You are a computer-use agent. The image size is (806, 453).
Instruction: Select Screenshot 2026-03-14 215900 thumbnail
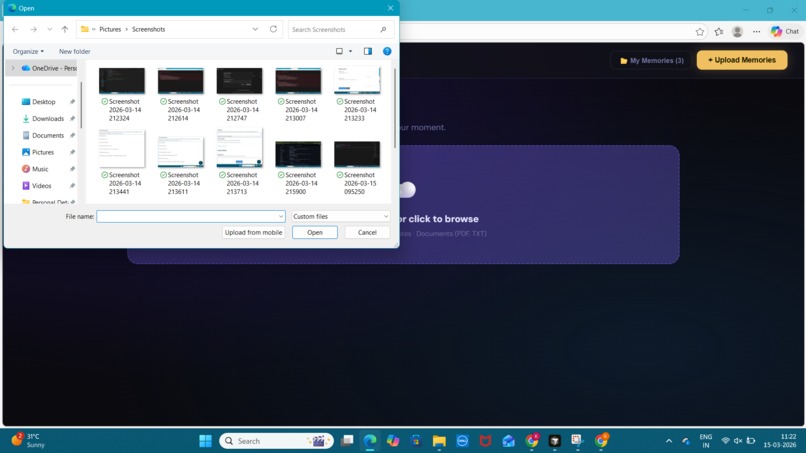pos(298,154)
